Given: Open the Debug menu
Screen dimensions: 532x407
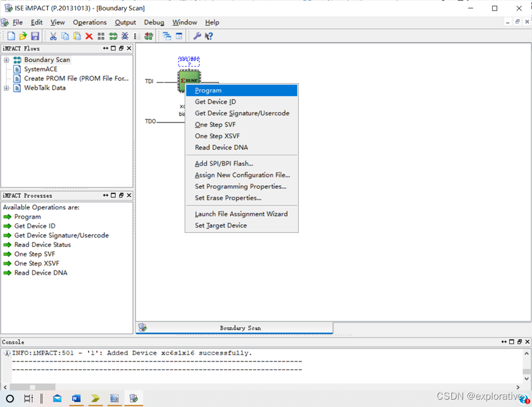Looking at the screenshot, I should [154, 22].
